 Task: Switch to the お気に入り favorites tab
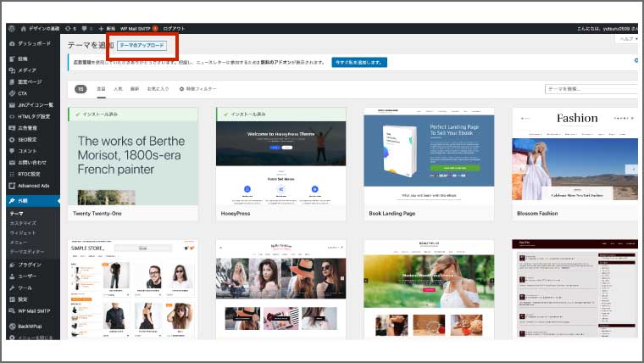[158, 89]
